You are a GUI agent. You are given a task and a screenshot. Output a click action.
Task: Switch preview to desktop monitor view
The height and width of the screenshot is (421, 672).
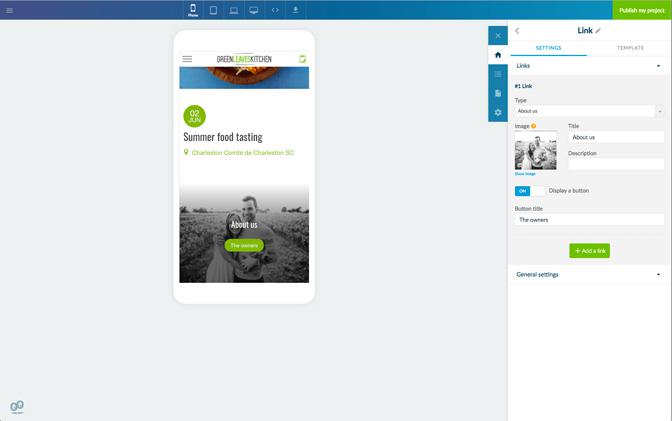click(x=254, y=10)
